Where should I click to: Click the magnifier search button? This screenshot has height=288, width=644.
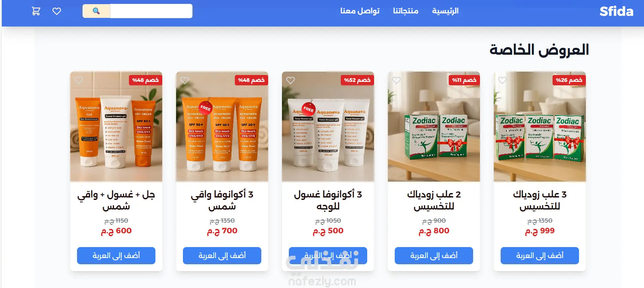96,11
